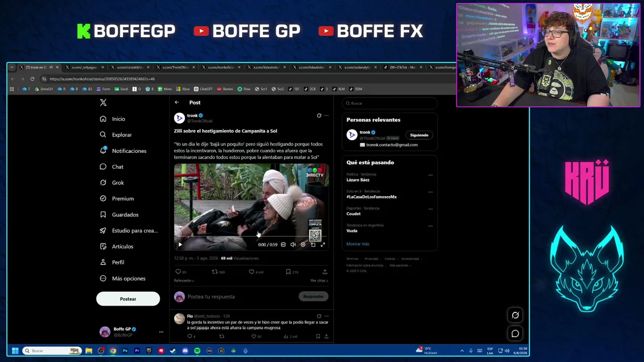Open Estudio para creadores in the sidebar
The width and height of the screenshot is (644, 362).
click(128, 230)
